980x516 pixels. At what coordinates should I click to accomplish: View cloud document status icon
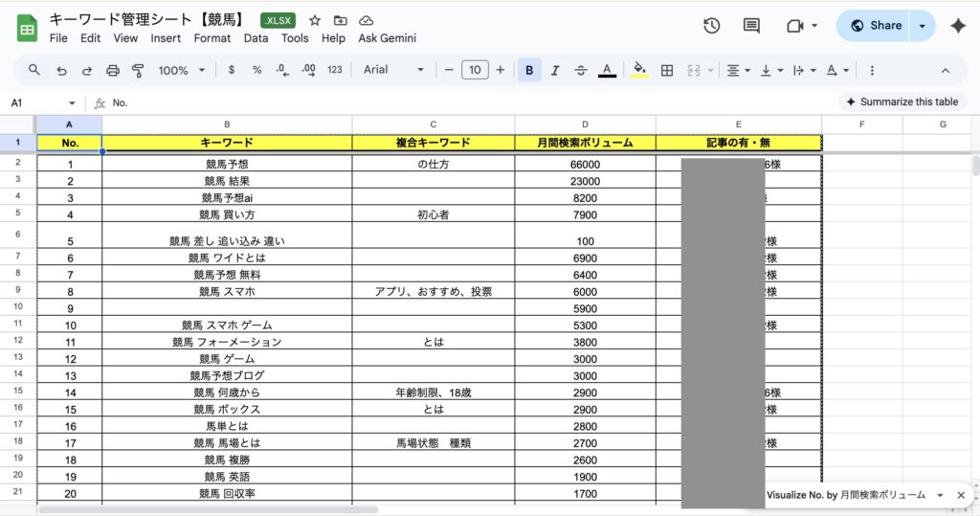[x=367, y=21]
